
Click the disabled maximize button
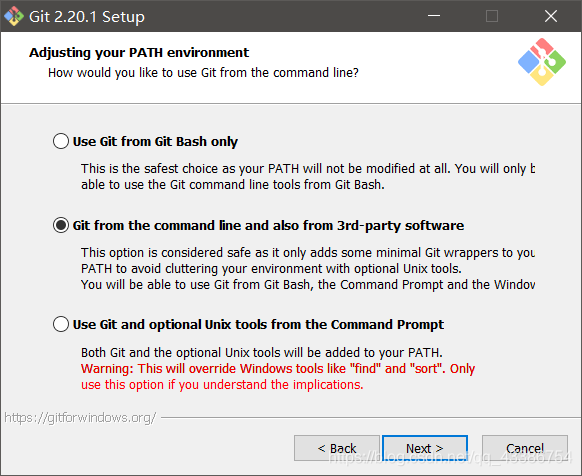[x=492, y=16]
